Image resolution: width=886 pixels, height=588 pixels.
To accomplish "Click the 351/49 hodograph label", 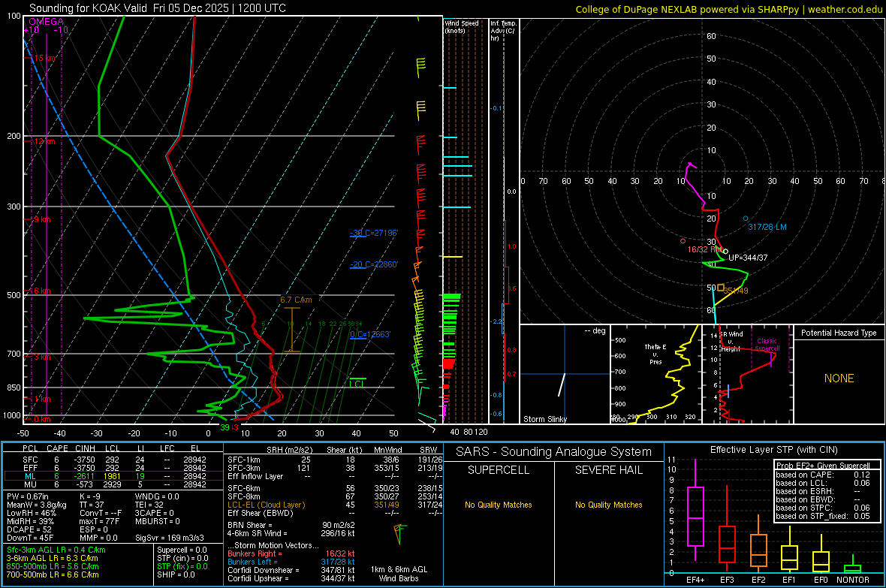I will pyautogui.click(x=737, y=291).
